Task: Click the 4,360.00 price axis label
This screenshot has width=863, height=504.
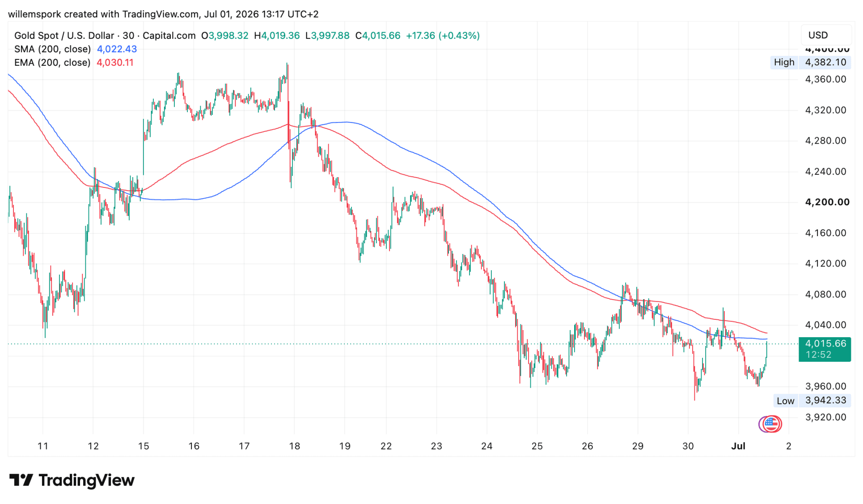Action: [x=826, y=80]
